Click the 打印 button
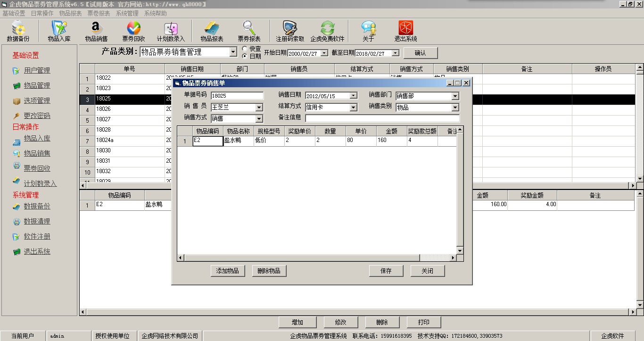Viewport: 644px width, 341px height. (424, 322)
